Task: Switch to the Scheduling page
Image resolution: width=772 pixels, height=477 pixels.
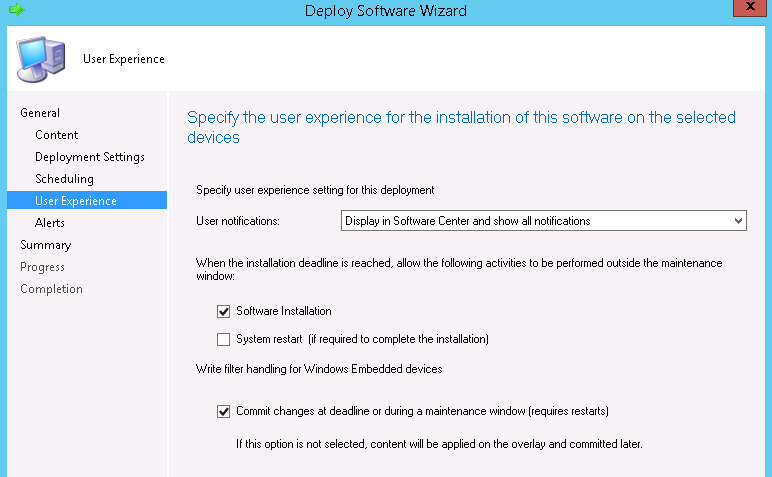Action: coord(64,179)
